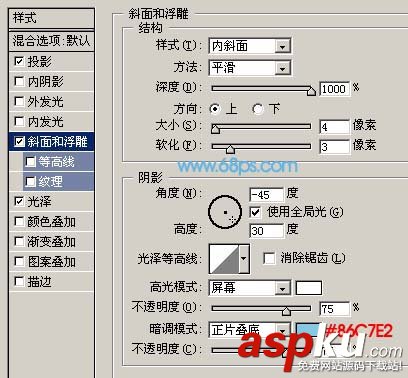Click the 大小 value field
This screenshot has width=408, height=378.
point(334,127)
